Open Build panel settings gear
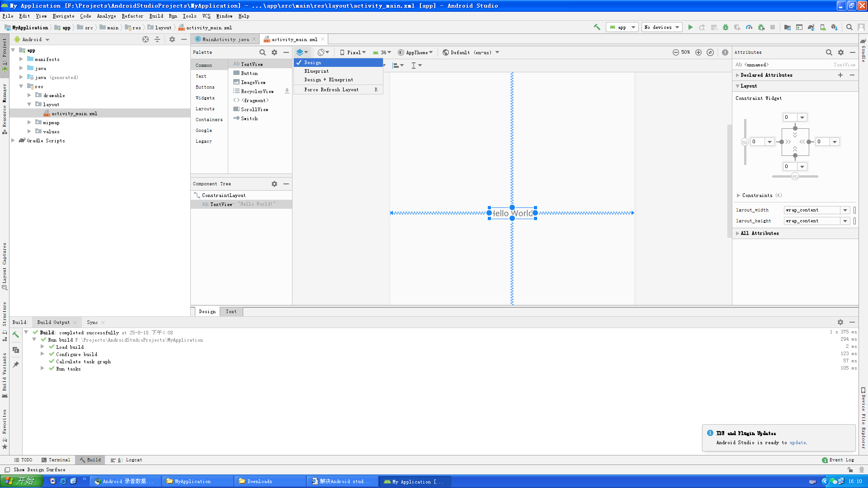The width and height of the screenshot is (868, 488). (x=840, y=322)
